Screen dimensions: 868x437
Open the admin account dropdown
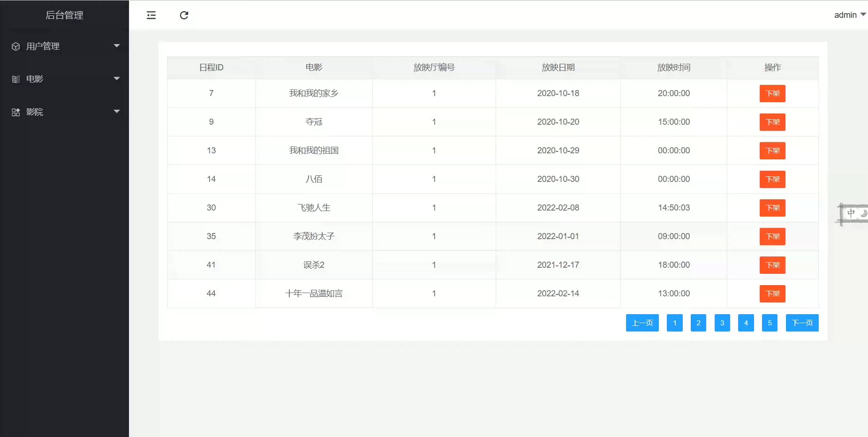849,15
